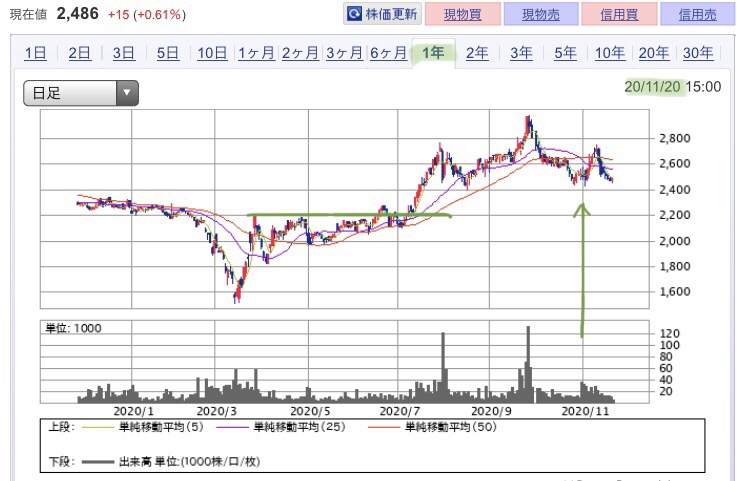Screen dimensions: 737x481
Task: Click the 株価更新 refresh icon
Action: [354, 15]
